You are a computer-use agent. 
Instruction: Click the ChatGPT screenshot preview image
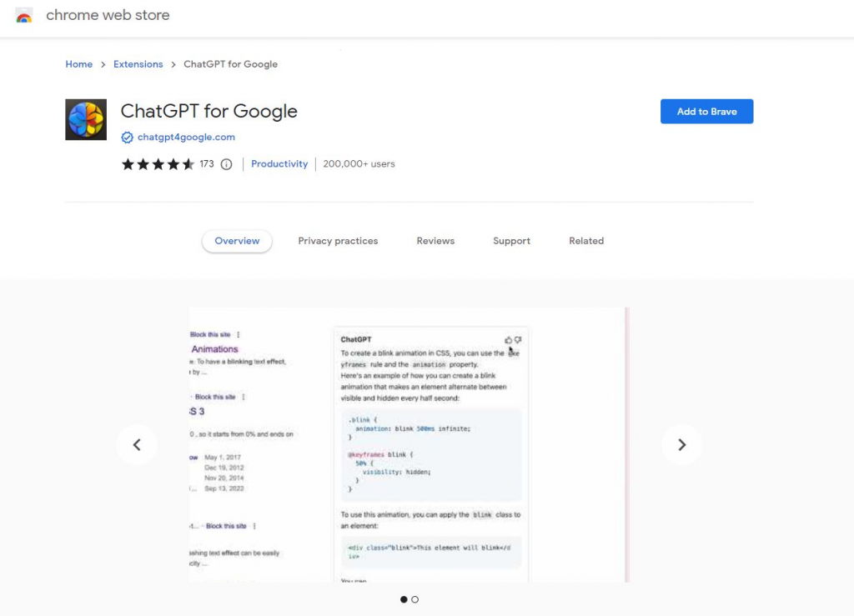pyautogui.click(x=409, y=445)
